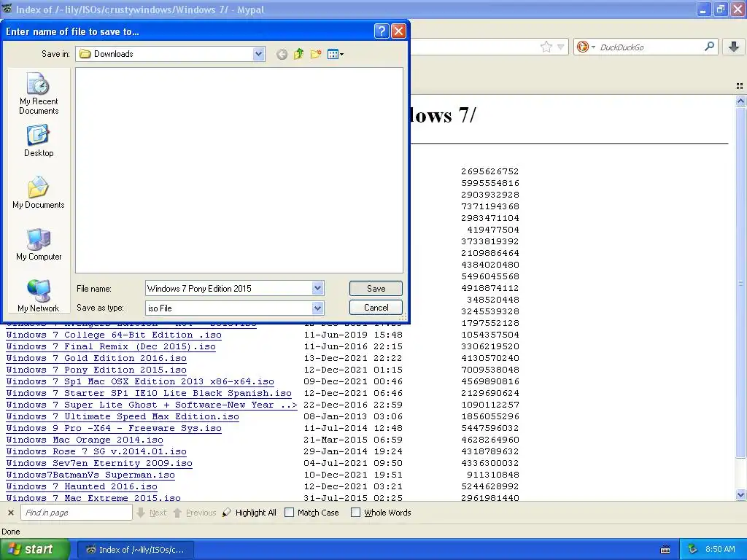The width and height of the screenshot is (747, 560).
Task: Open the View menu icon in save dialog
Action: point(336,54)
